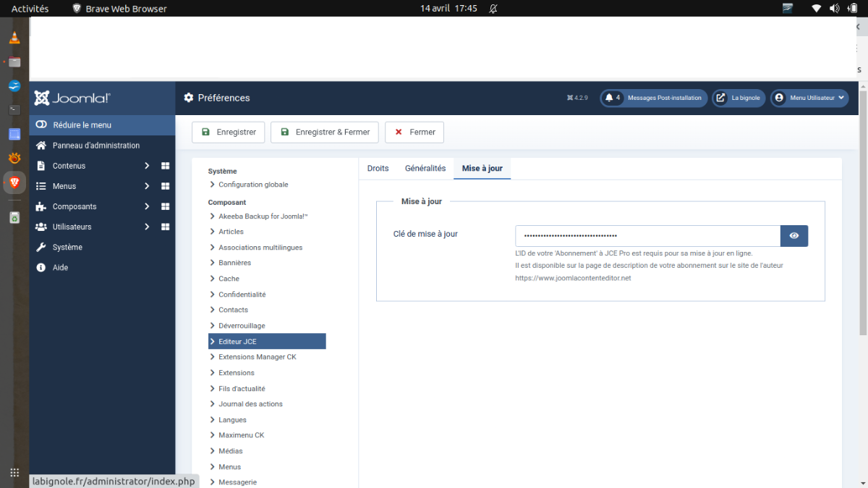Screen dimensions: 868x488
Task: Click the Brave browser icon in dock
Action: click(14, 182)
